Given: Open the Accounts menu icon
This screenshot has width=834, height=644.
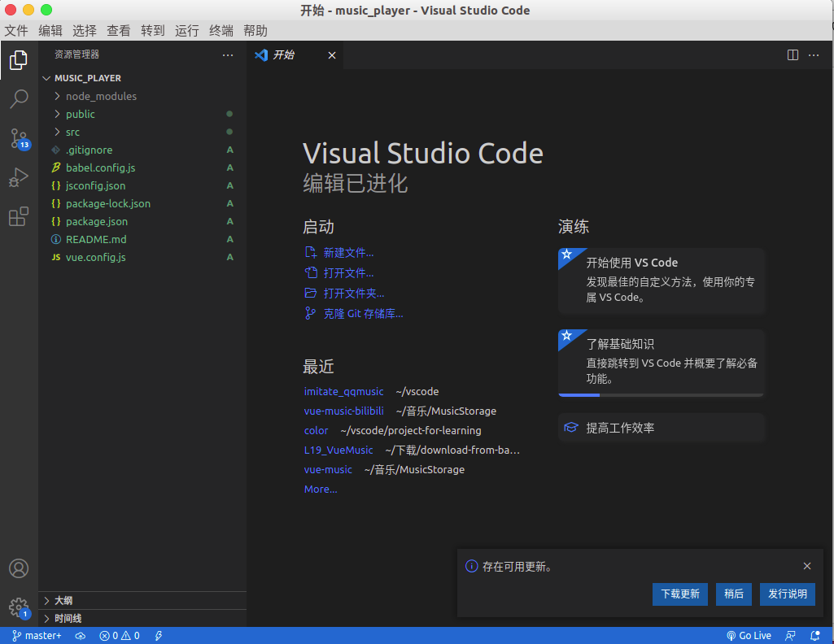Looking at the screenshot, I should click(x=19, y=568).
